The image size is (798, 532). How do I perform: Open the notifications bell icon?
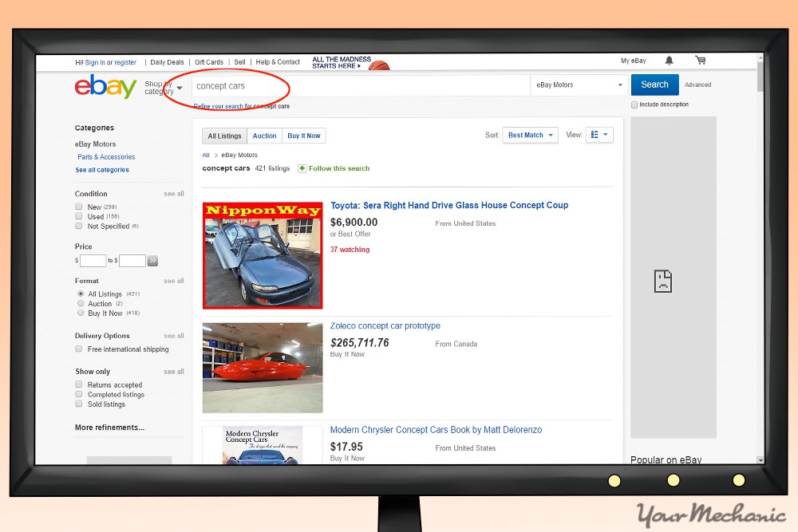(670, 61)
